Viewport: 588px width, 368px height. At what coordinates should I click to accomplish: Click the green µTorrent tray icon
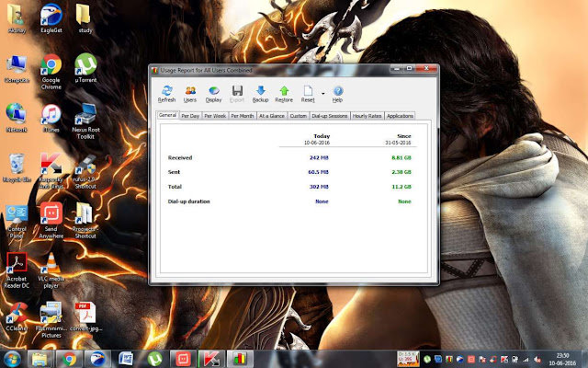(427, 360)
